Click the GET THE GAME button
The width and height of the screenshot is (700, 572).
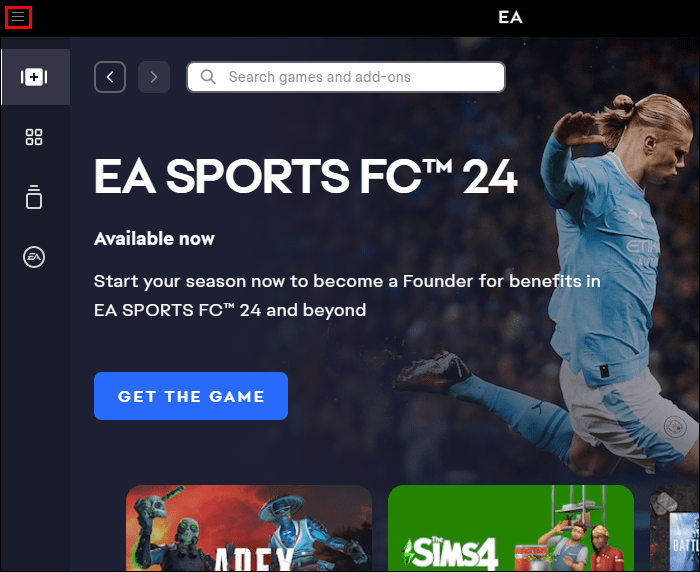click(191, 396)
